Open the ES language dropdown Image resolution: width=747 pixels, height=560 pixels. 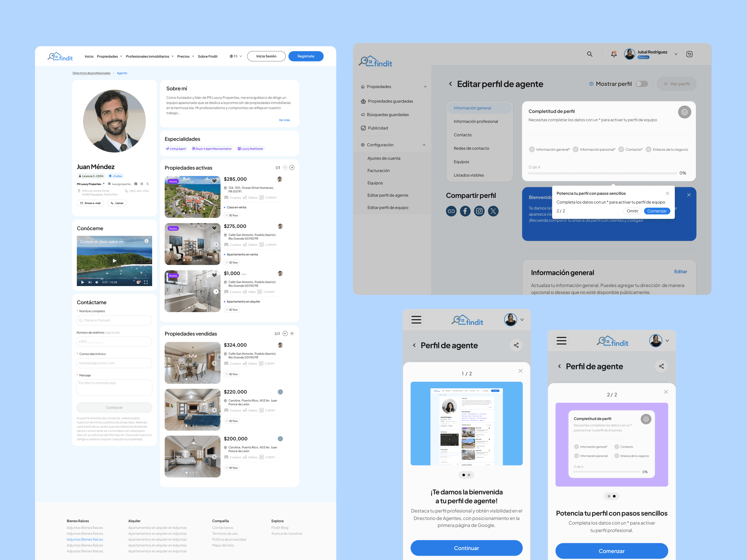[x=236, y=56]
